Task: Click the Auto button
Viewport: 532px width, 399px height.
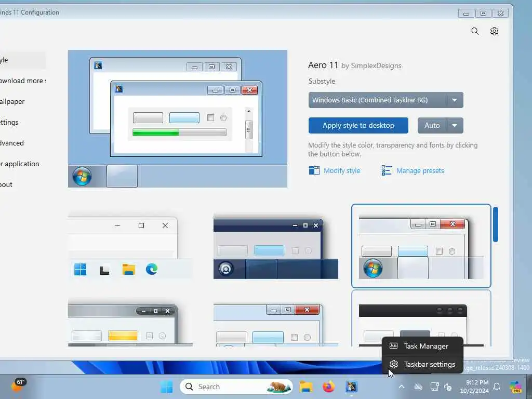Action: (432, 126)
